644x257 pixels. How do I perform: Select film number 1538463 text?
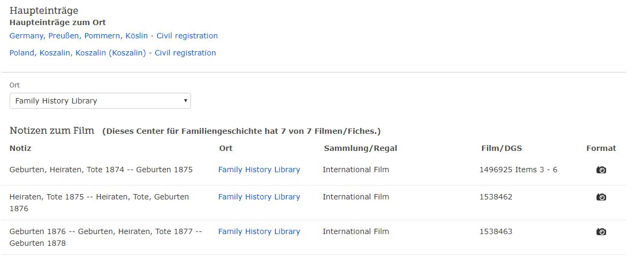496,231
